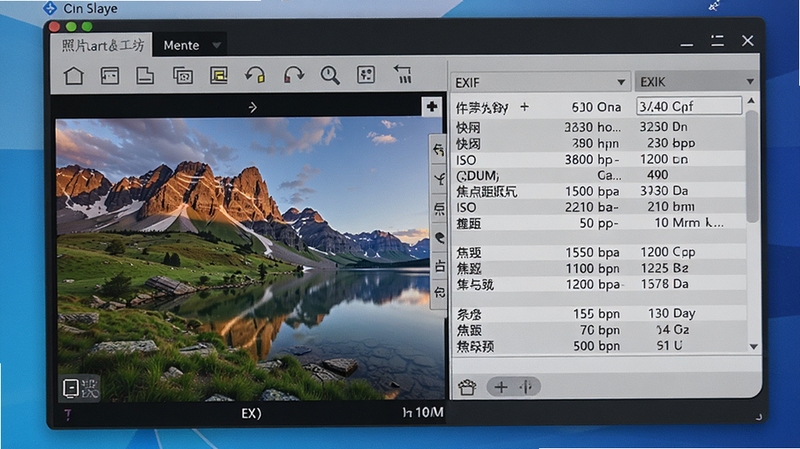
Task: Select the row with 1100 bpn
Action: click(x=599, y=268)
